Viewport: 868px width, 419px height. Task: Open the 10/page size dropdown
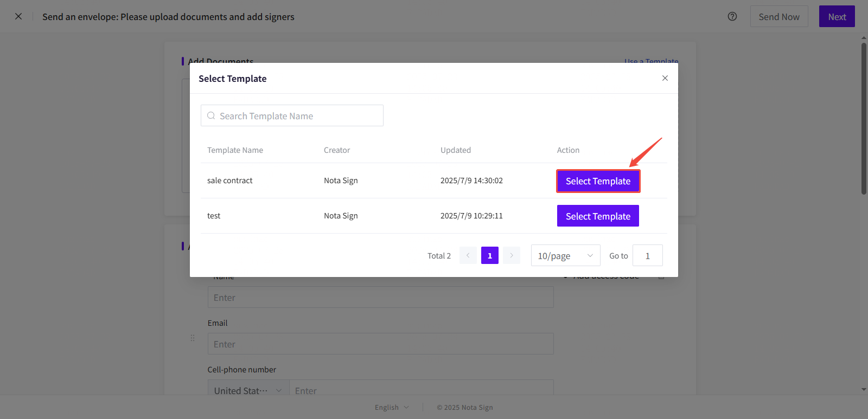click(x=565, y=255)
